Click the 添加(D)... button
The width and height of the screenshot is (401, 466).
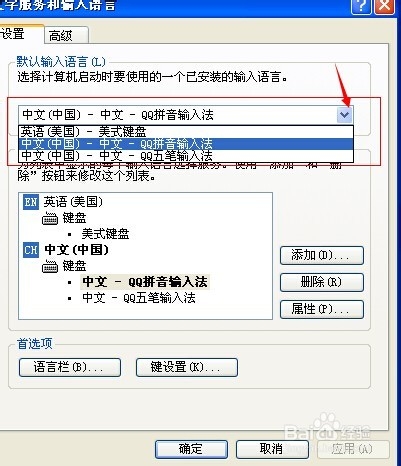point(322,255)
